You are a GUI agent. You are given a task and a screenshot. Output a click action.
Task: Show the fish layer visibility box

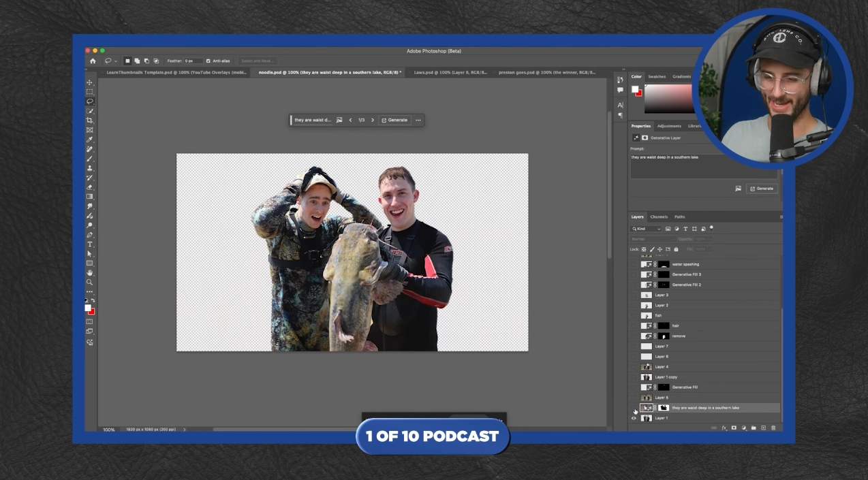[634, 315]
